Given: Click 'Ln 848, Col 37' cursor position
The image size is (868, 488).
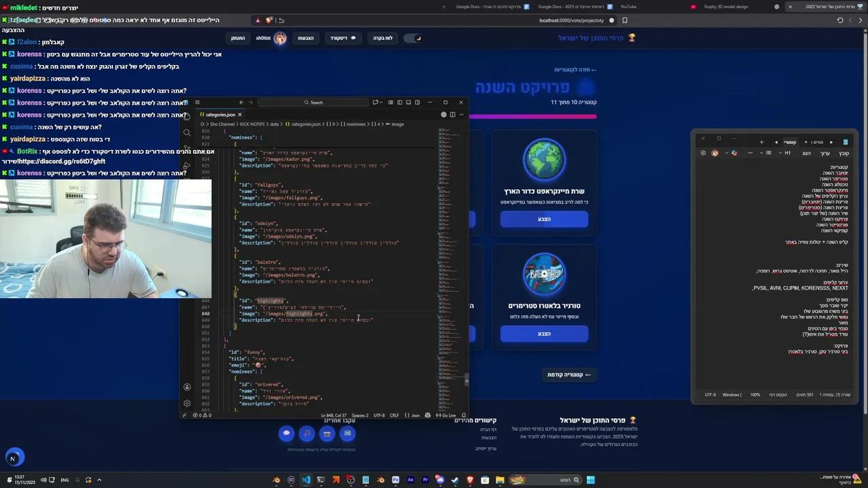Looking at the screenshot, I should 334,415.
